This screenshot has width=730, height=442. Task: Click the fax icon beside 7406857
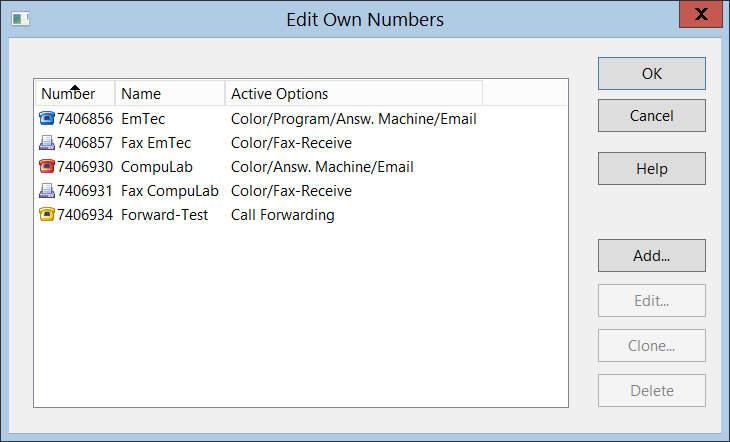pos(47,143)
